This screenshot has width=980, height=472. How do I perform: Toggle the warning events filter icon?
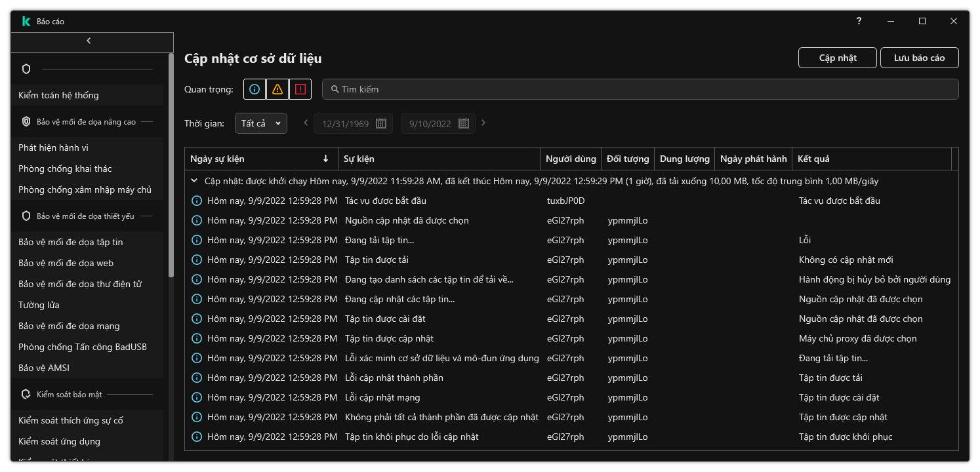tap(277, 89)
